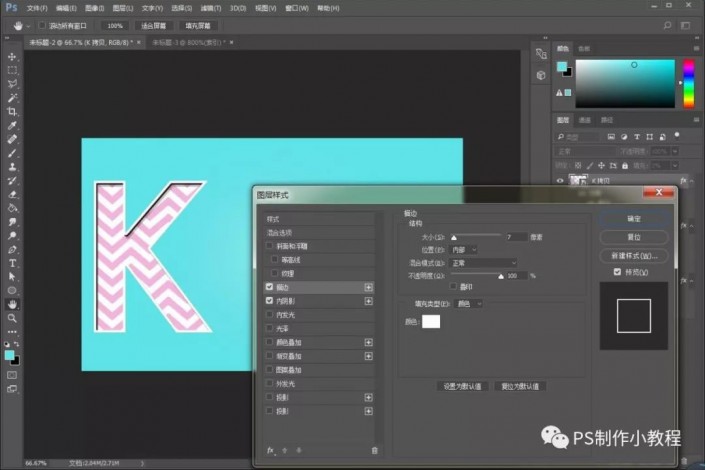
Task: Click plus button beside 描边
Action: (x=368, y=287)
